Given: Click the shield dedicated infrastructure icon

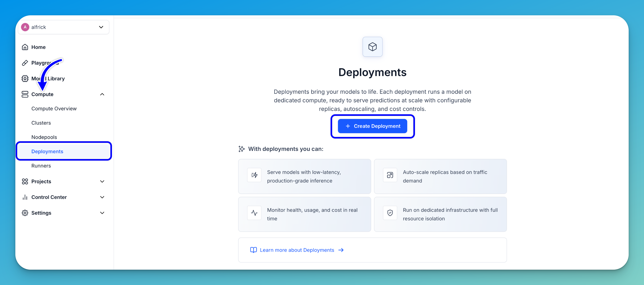Looking at the screenshot, I should coord(390,213).
